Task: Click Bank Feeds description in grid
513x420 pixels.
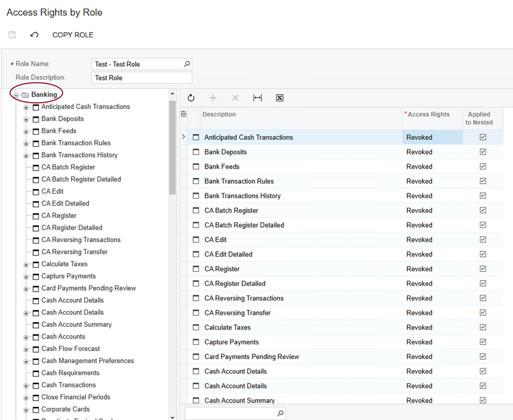Action: coord(222,166)
